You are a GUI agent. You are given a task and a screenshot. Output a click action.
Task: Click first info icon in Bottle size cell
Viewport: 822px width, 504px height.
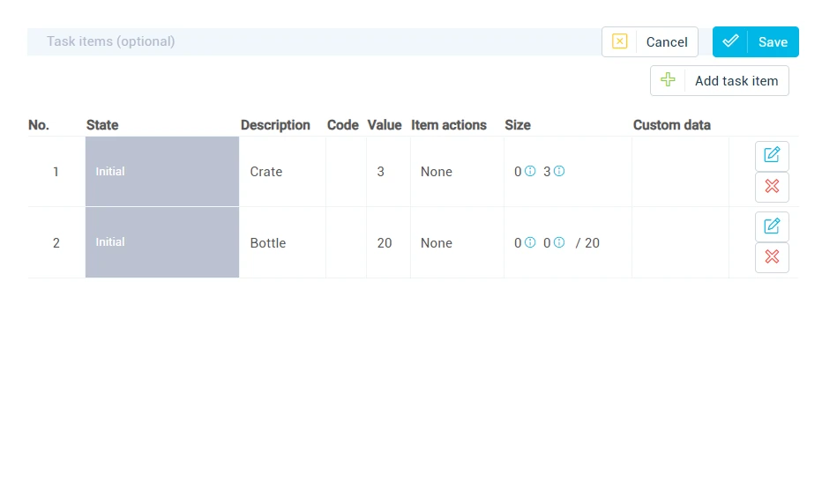click(530, 242)
